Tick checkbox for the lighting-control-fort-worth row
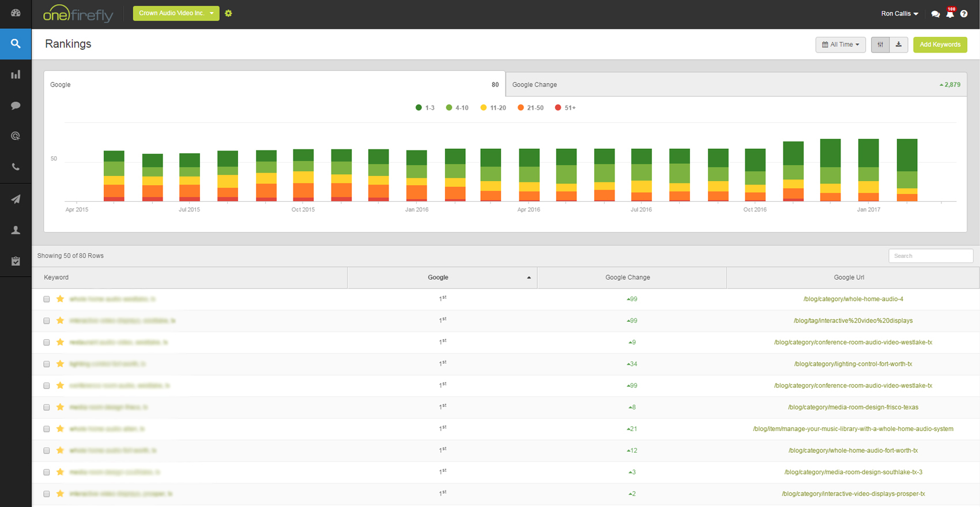 pyautogui.click(x=47, y=364)
